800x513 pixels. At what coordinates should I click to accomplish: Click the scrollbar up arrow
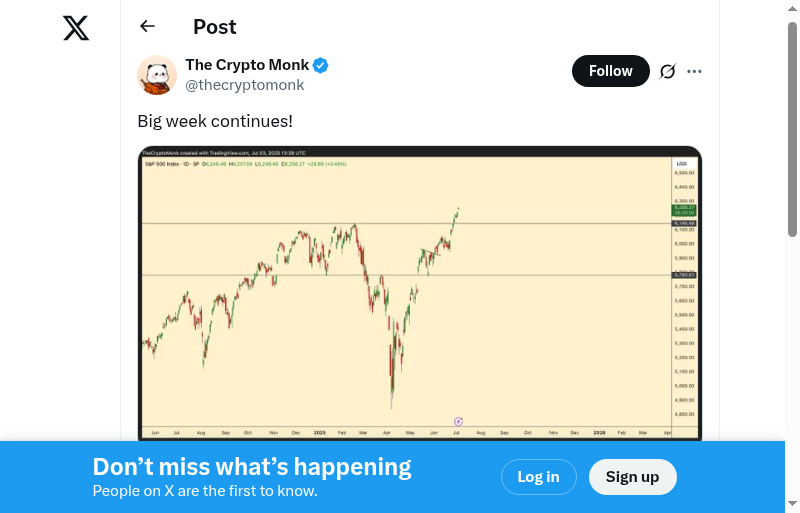792,8
